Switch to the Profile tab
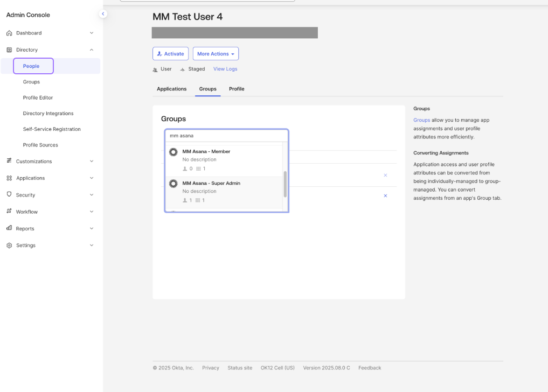The height and width of the screenshot is (392, 548). pos(237,89)
